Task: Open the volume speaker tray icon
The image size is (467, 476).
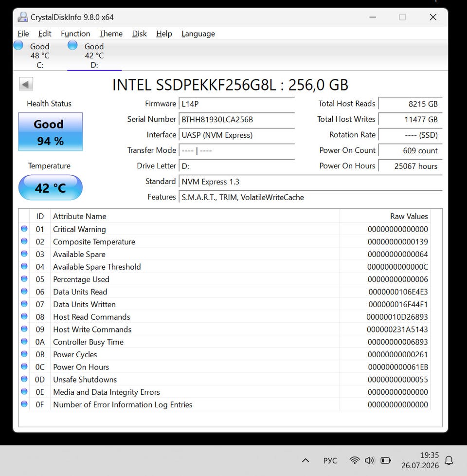Action: point(370,460)
